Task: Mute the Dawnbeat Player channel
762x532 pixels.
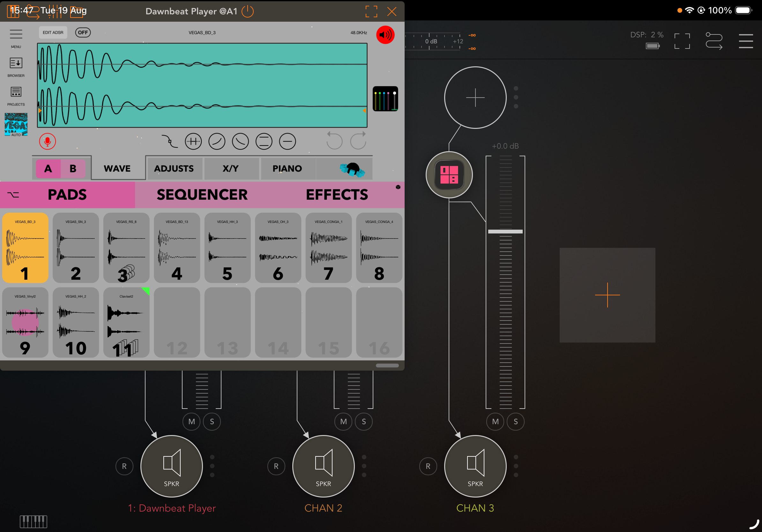Action: tap(192, 422)
